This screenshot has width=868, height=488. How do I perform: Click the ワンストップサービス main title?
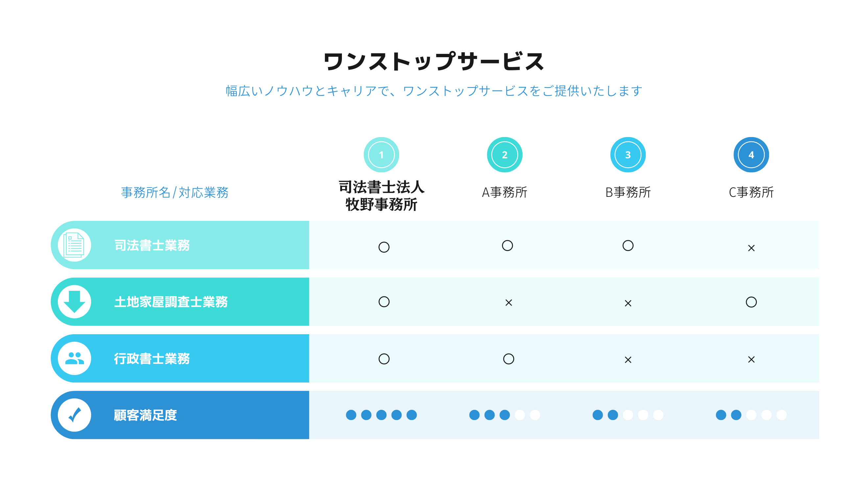click(x=434, y=62)
